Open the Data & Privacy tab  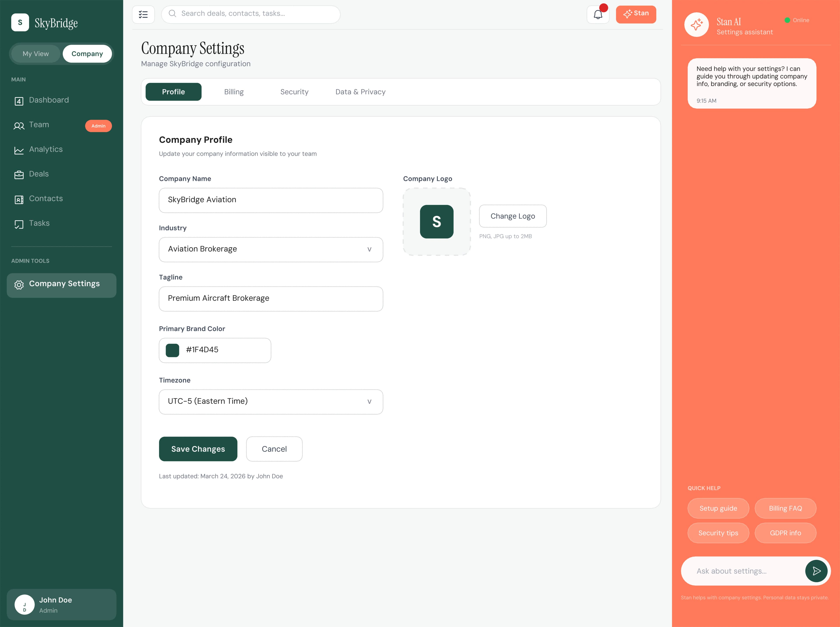pyautogui.click(x=360, y=91)
